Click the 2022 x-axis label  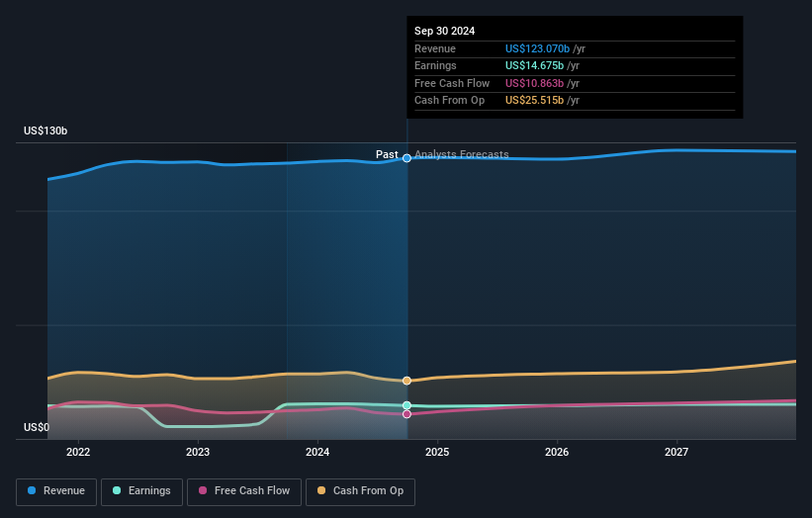point(78,453)
